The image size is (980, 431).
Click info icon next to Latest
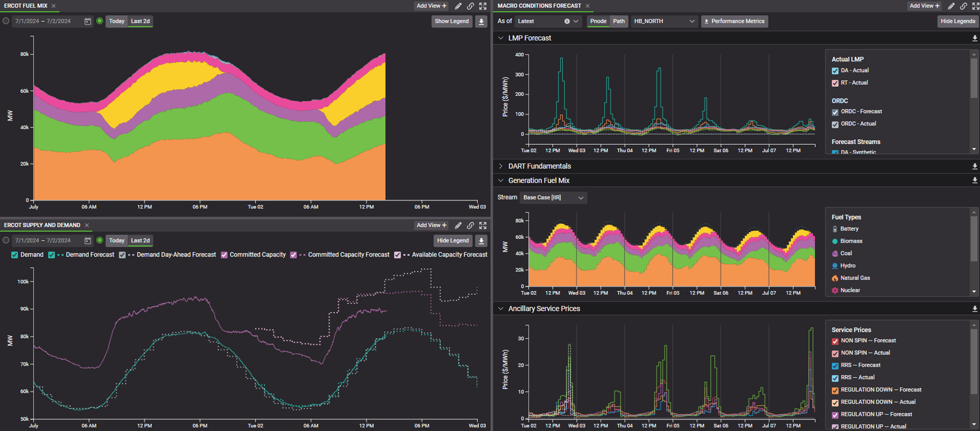567,21
